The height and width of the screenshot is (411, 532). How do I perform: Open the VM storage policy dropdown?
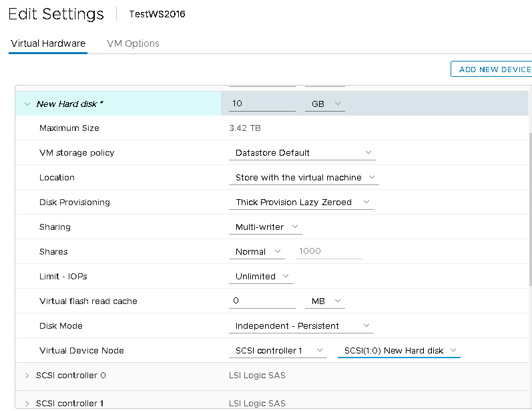302,153
